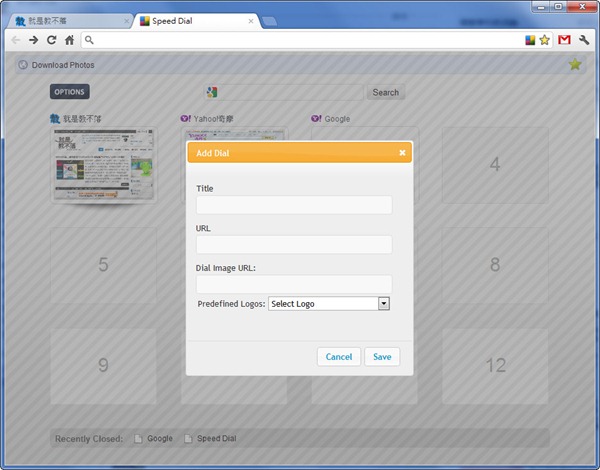Click the browser forward arrow
The width and height of the screenshot is (600, 470).
(x=34, y=40)
